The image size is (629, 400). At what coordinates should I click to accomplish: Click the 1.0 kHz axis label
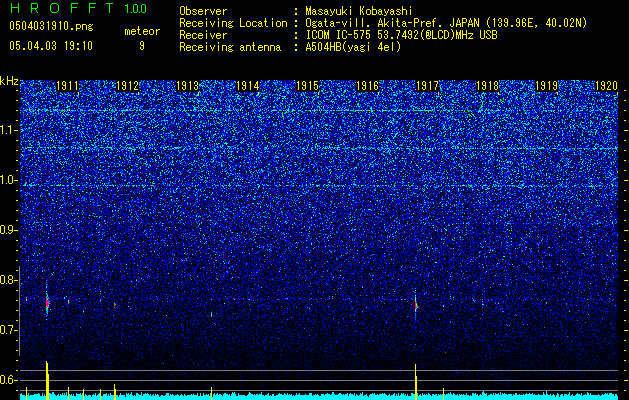pos(9,180)
